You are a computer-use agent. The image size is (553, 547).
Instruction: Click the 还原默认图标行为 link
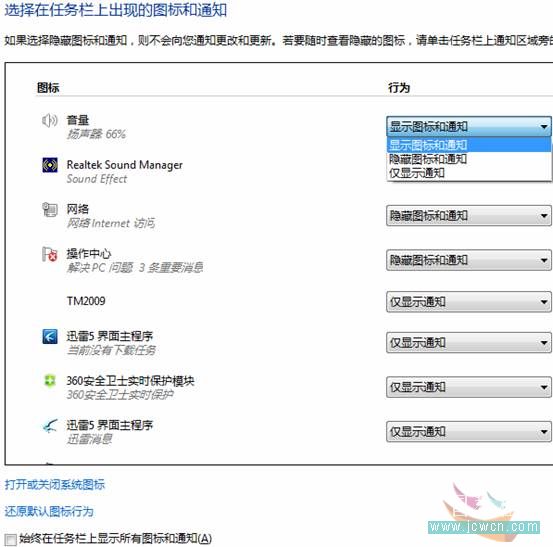pos(49,511)
